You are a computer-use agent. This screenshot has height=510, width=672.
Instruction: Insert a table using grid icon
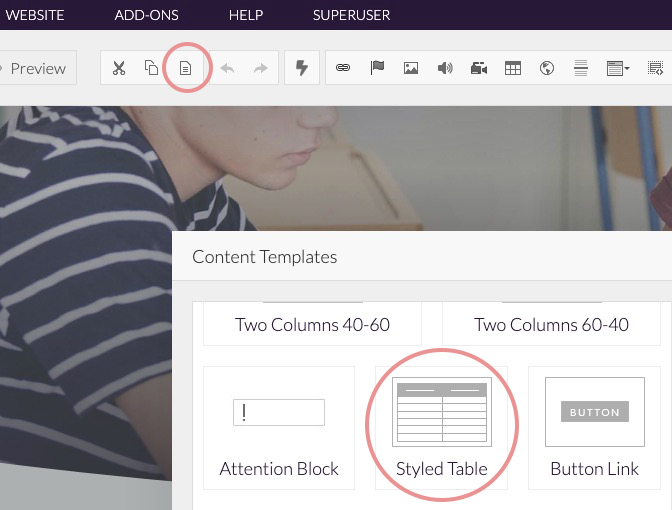pos(513,68)
